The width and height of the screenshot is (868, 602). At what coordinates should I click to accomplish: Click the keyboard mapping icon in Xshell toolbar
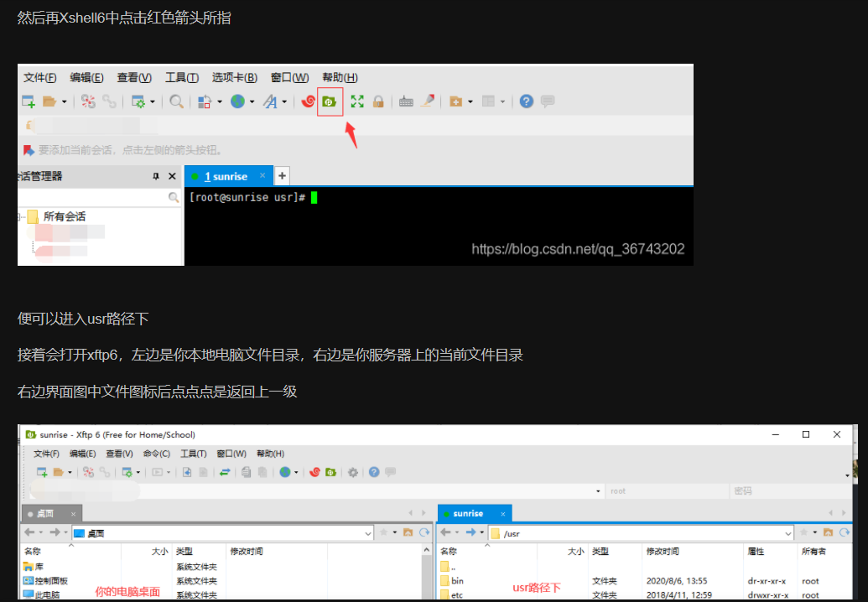406,101
